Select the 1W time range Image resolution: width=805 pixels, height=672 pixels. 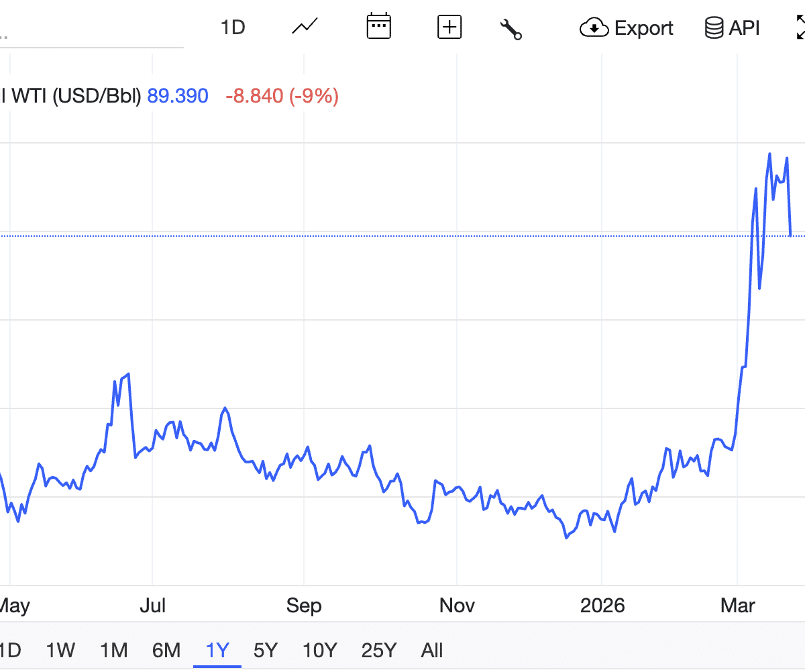tap(60, 650)
